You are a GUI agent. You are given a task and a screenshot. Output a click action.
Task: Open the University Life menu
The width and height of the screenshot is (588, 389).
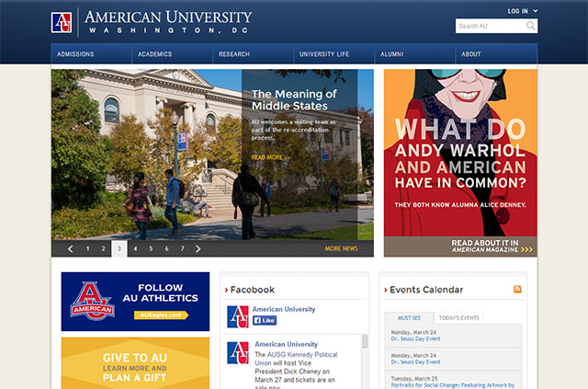click(x=334, y=53)
